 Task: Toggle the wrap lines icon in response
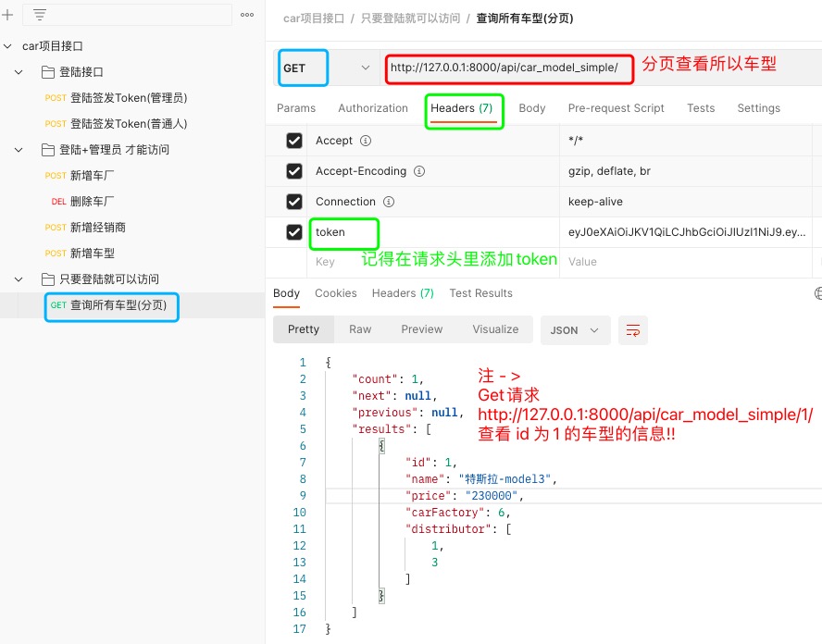(633, 329)
